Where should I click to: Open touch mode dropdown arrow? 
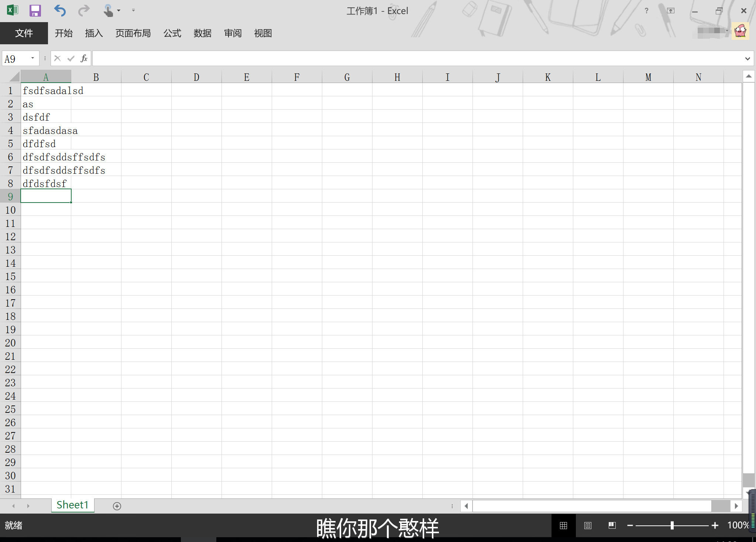point(118,11)
